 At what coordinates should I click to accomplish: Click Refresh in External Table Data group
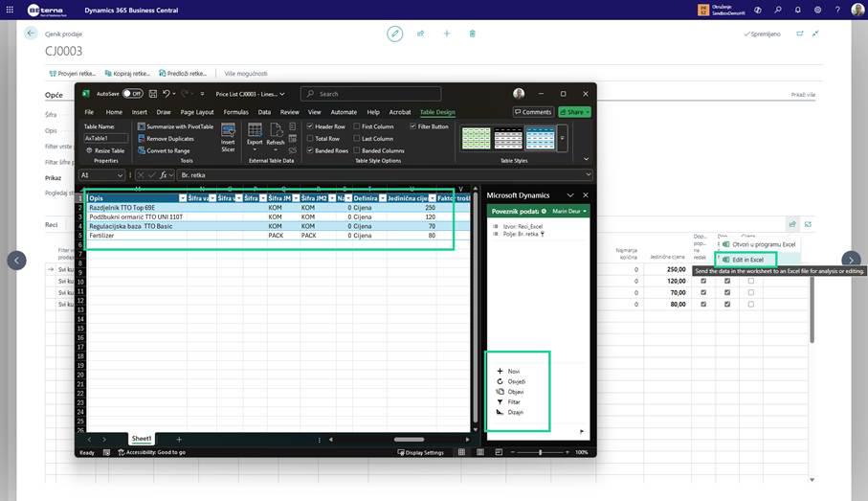pyautogui.click(x=275, y=137)
